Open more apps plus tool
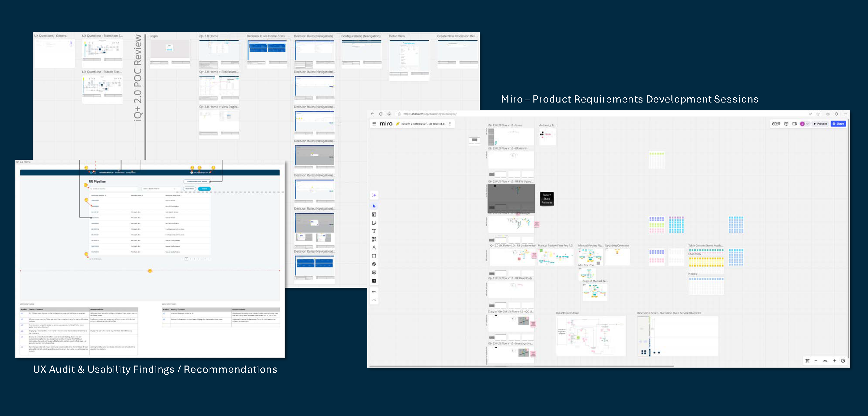The image size is (868, 416). 374,281
